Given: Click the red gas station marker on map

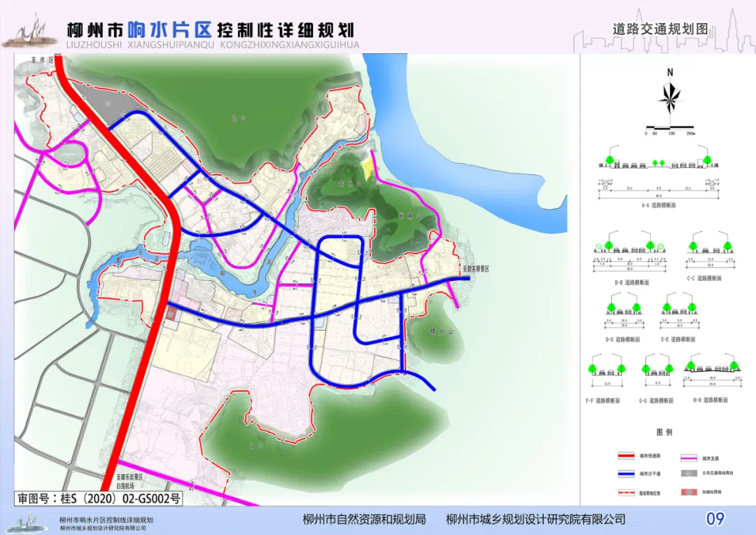Looking at the screenshot, I should tap(172, 316).
